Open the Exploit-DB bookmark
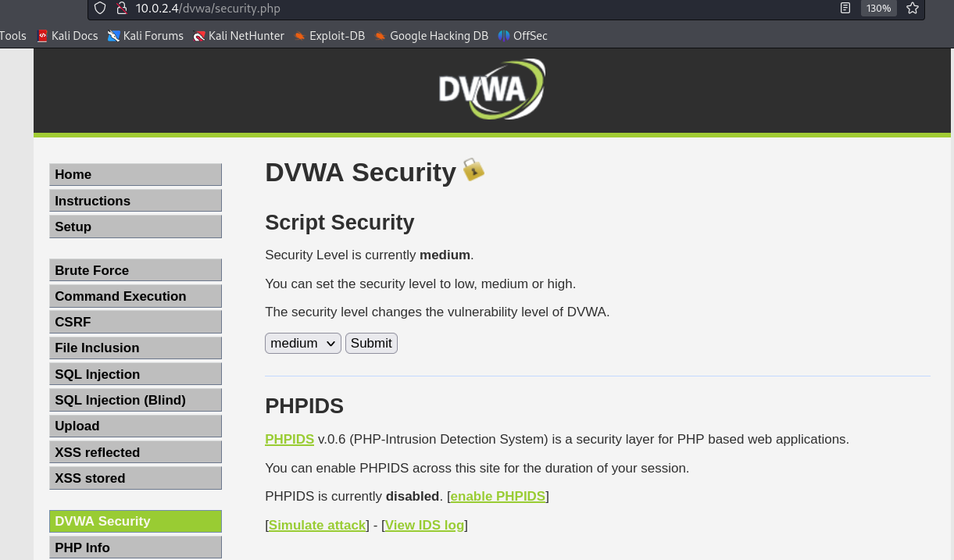The width and height of the screenshot is (954, 560). [329, 36]
